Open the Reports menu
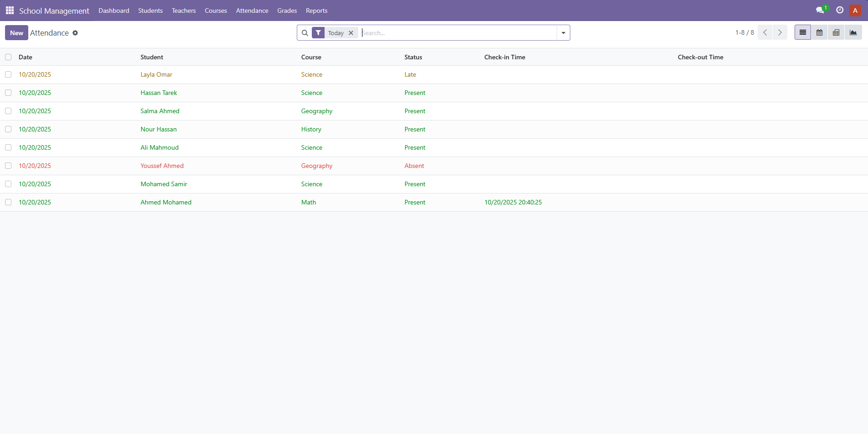This screenshot has width=868, height=434. click(x=317, y=10)
